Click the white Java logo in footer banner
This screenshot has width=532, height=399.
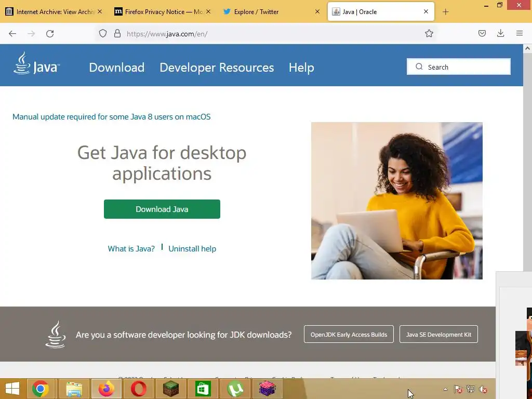coord(56,334)
